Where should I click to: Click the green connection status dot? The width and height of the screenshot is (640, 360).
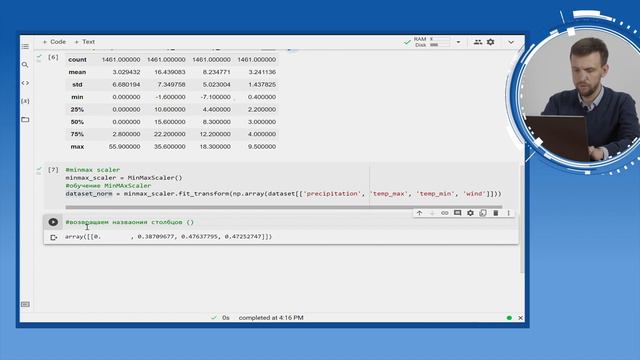click(509, 318)
